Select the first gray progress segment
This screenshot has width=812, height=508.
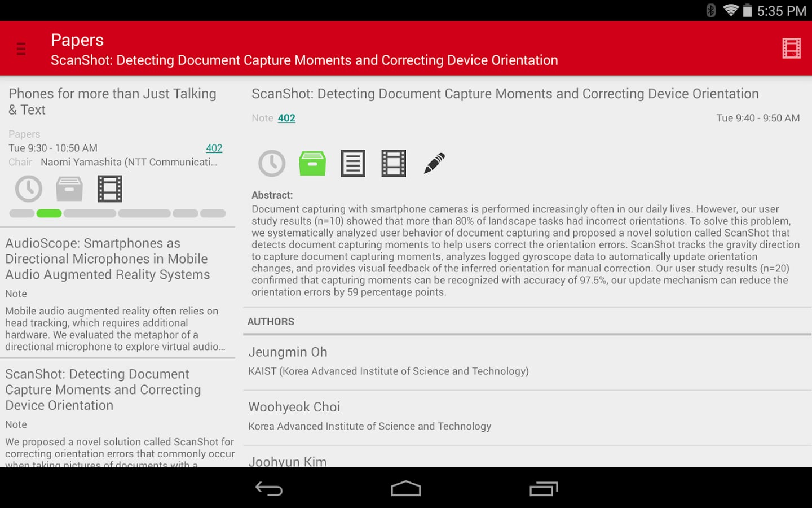[22, 213]
